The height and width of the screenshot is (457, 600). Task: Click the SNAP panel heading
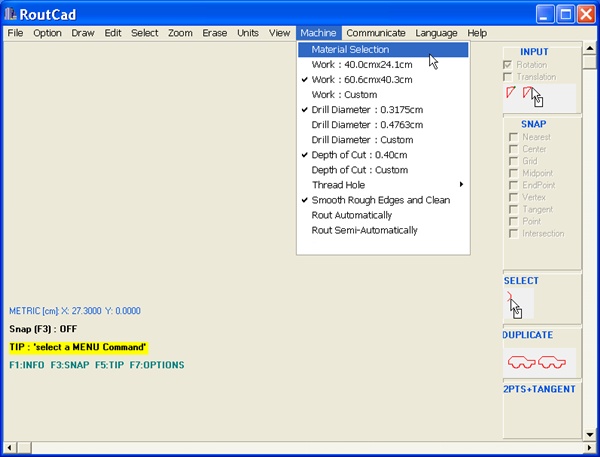click(533, 124)
